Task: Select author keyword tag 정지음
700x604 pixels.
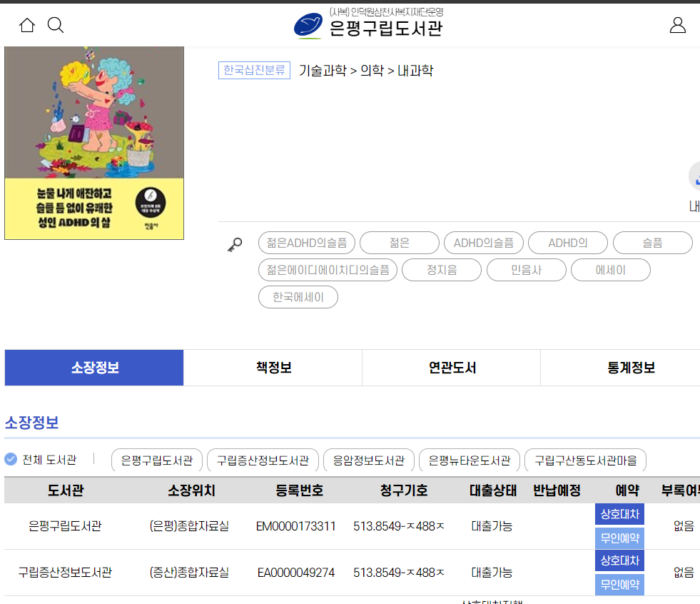Action: click(x=442, y=270)
